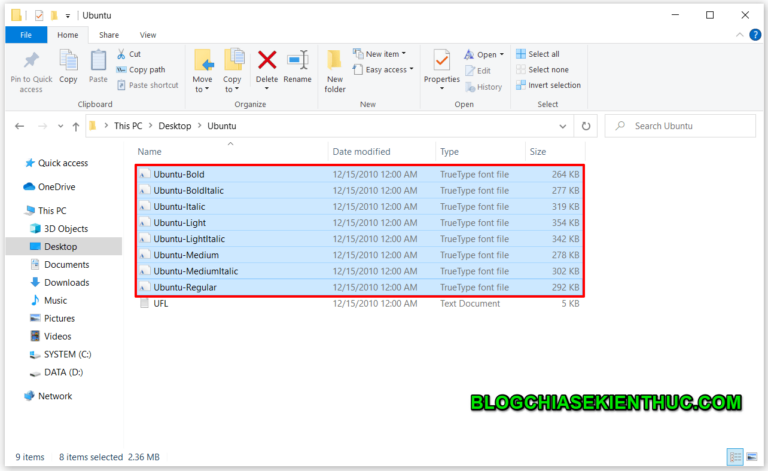Image resolution: width=768 pixels, height=471 pixels.
Task: Click Select none in the ribbon
Action: pos(548,70)
